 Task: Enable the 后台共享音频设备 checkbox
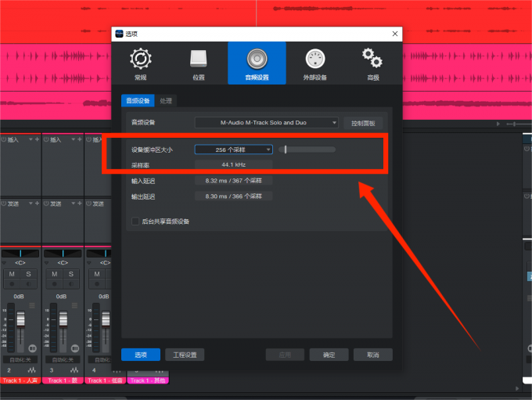pos(135,222)
